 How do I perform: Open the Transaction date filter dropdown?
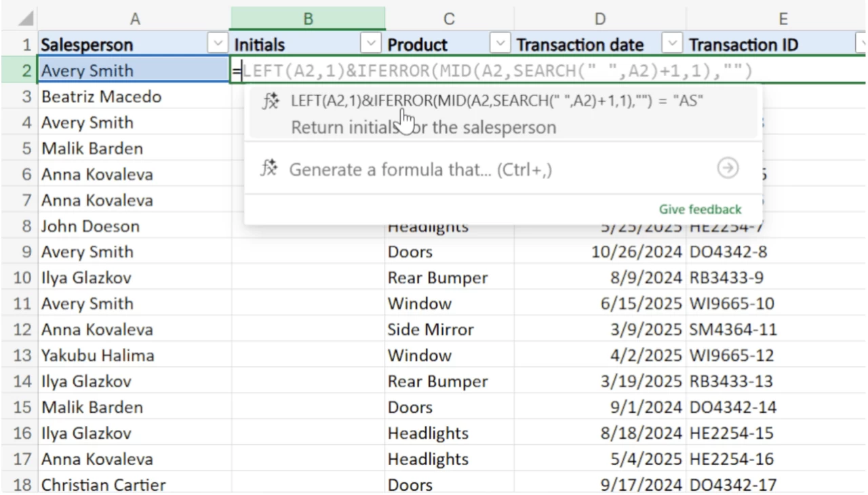pyautogui.click(x=672, y=44)
